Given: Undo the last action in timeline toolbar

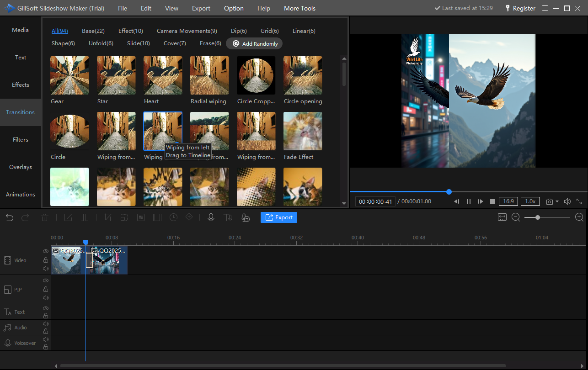Looking at the screenshot, I should click(x=10, y=217).
